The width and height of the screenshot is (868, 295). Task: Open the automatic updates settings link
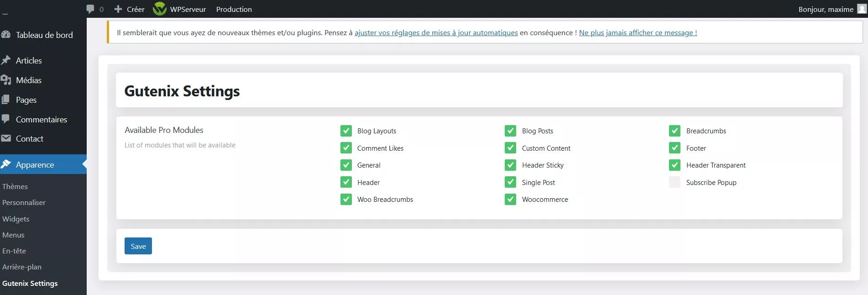tap(436, 32)
